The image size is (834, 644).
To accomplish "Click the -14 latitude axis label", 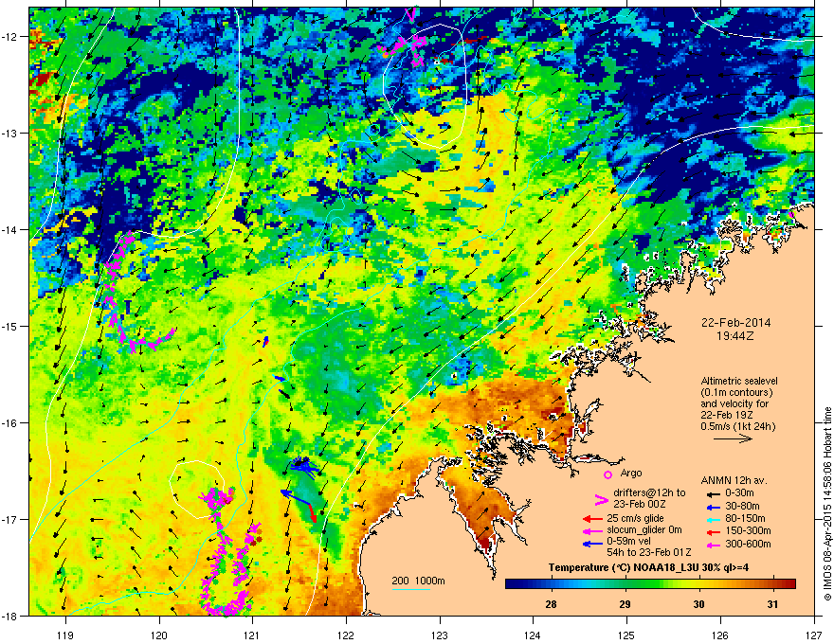I will pos(10,229).
